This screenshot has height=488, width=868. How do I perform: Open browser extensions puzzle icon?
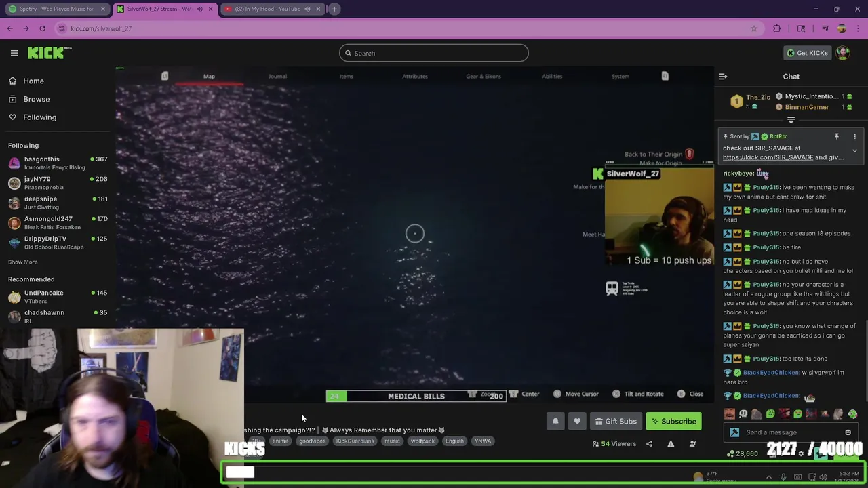click(x=777, y=28)
